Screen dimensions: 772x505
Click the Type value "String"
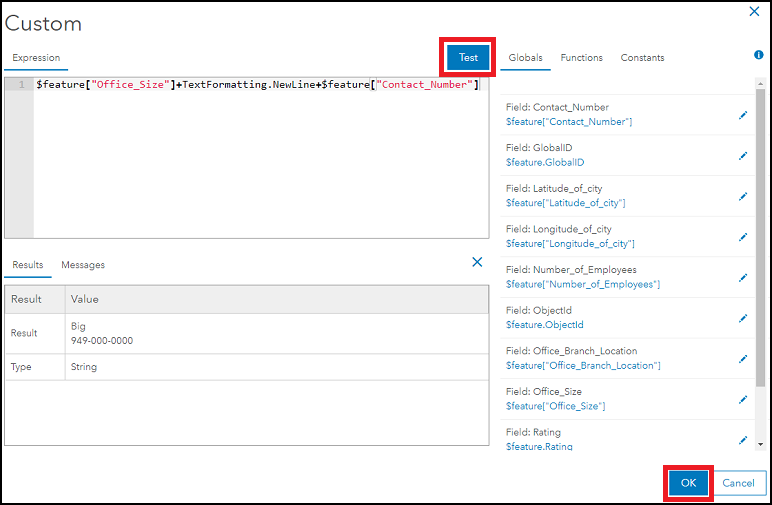pyautogui.click(x=84, y=367)
